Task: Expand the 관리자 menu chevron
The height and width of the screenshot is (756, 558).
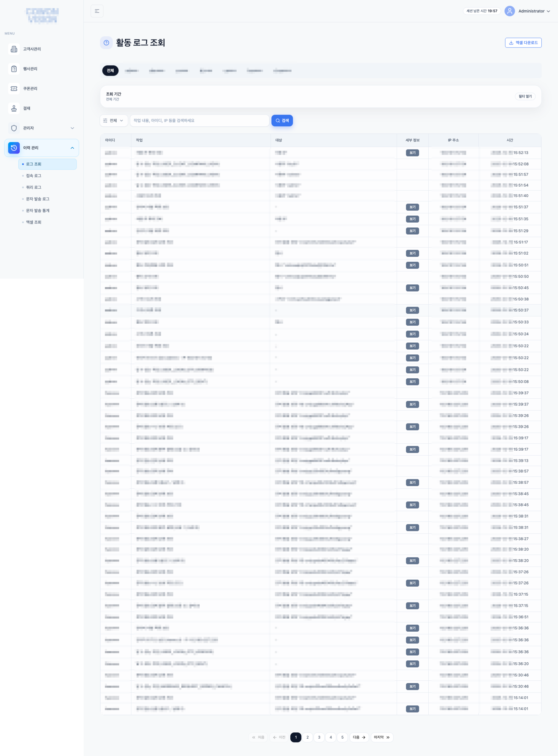Action: (72, 128)
